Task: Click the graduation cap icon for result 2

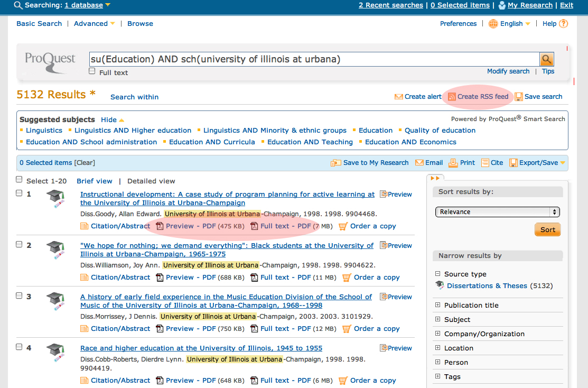Action: coord(55,250)
